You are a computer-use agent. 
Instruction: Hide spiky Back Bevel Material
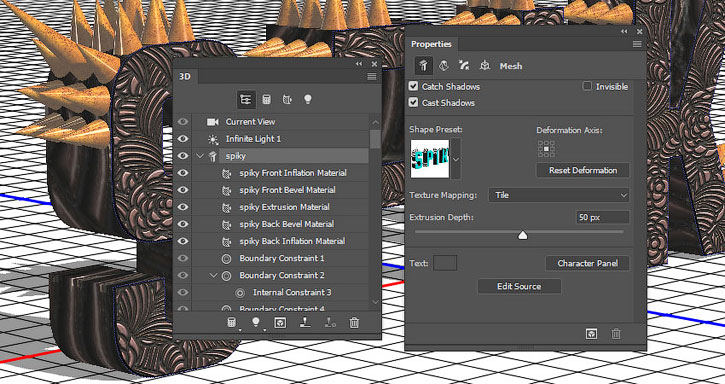[x=183, y=224]
